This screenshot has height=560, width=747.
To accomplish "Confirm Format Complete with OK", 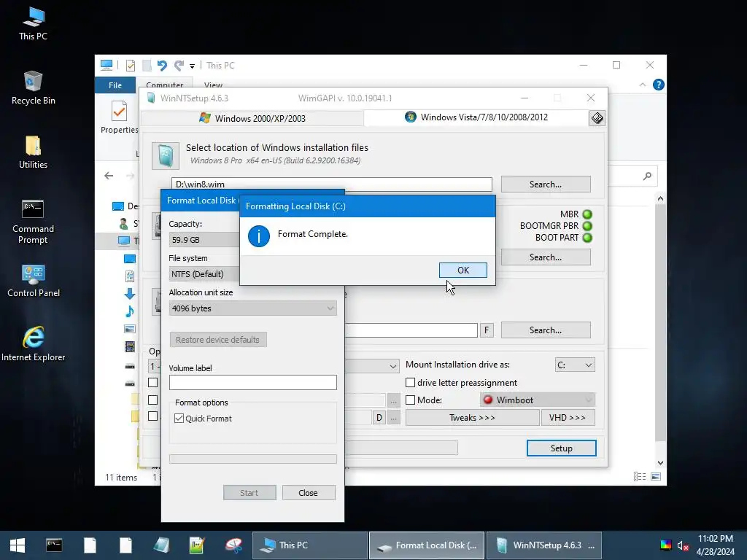I will tap(462, 270).
